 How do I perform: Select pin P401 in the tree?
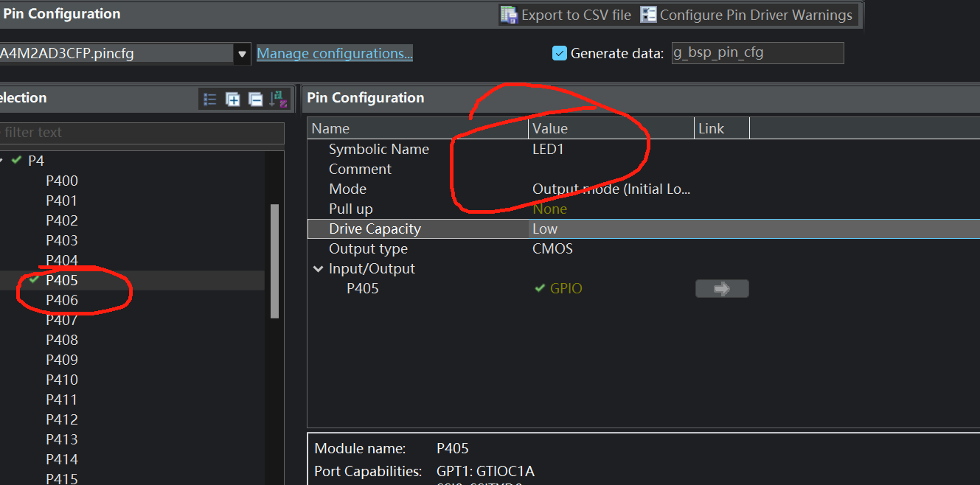click(62, 200)
